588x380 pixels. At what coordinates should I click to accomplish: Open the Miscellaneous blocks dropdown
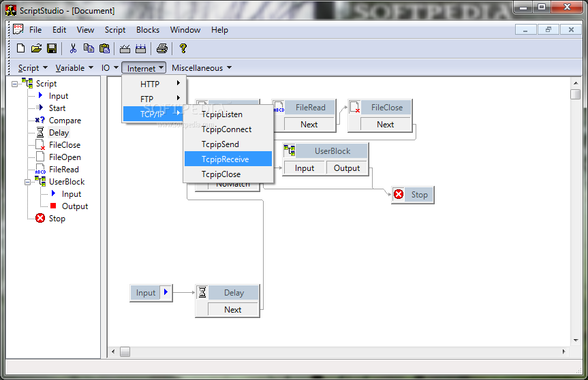pos(202,68)
